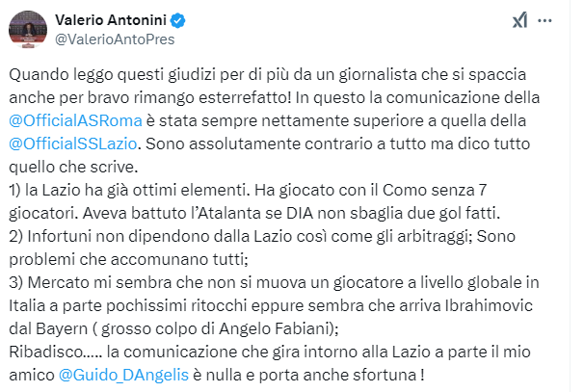Open the Grok explain-this-post icon
The width and height of the screenshot is (584, 392).
[520, 20]
